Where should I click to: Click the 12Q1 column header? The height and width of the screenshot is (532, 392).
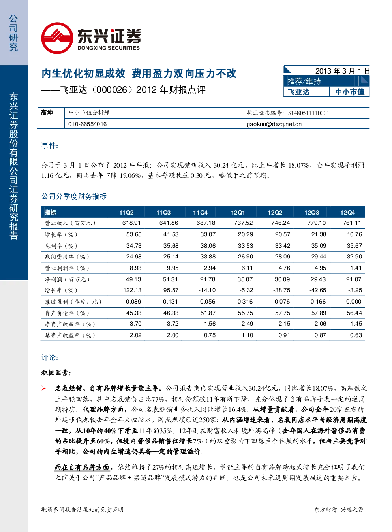[x=238, y=213]
